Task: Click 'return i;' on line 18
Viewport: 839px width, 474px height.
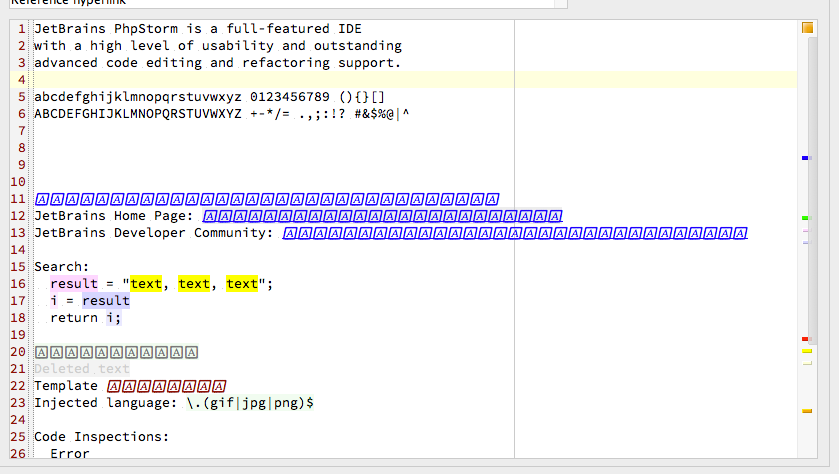Action: click(x=86, y=318)
